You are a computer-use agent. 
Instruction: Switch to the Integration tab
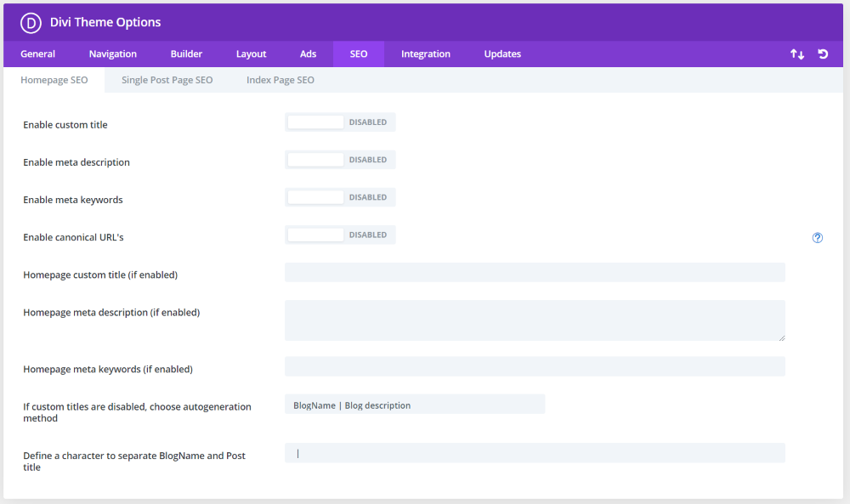(x=426, y=54)
